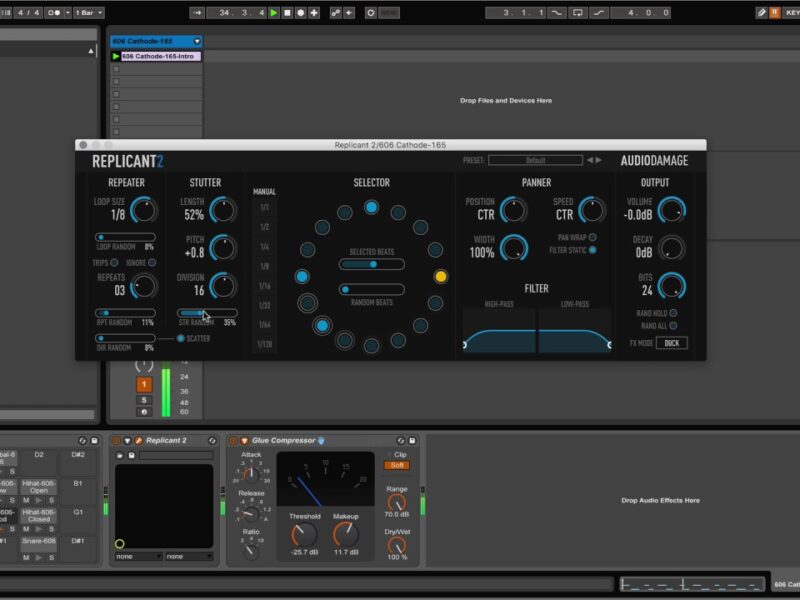Click the Selected Beats slider
Viewport: 800px width, 600px height.
click(x=371, y=265)
